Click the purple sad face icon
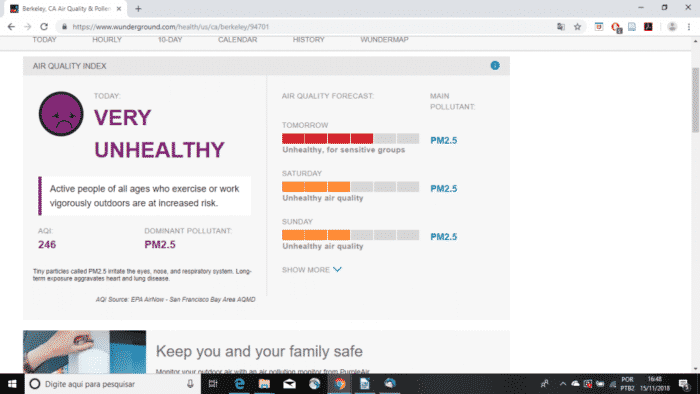Viewport: 700px width, 394px height. [61, 114]
